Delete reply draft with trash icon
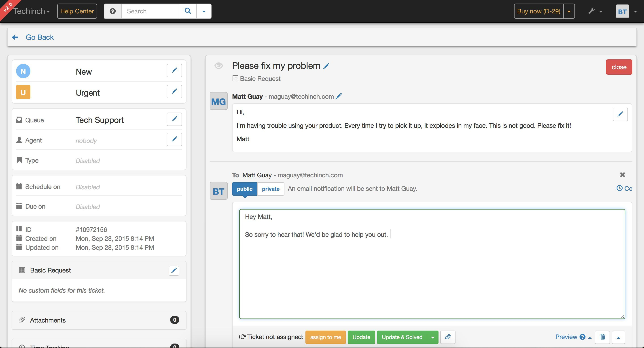 [602, 337]
